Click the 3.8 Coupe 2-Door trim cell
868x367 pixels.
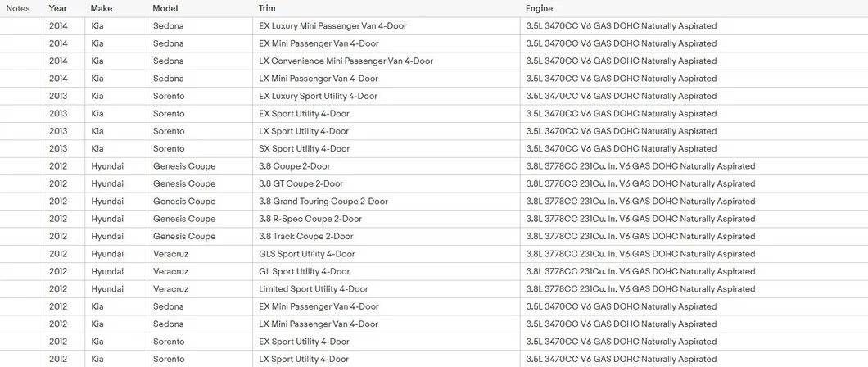pos(293,166)
